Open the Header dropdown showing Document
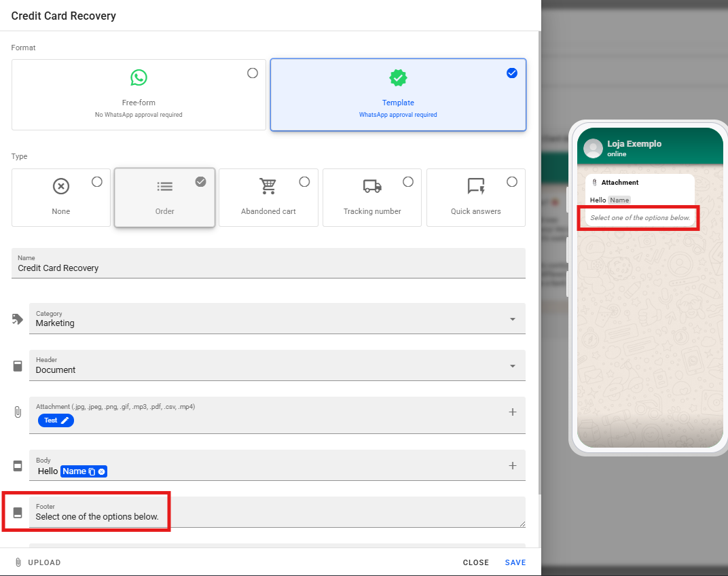The image size is (728, 576). pos(277,365)
